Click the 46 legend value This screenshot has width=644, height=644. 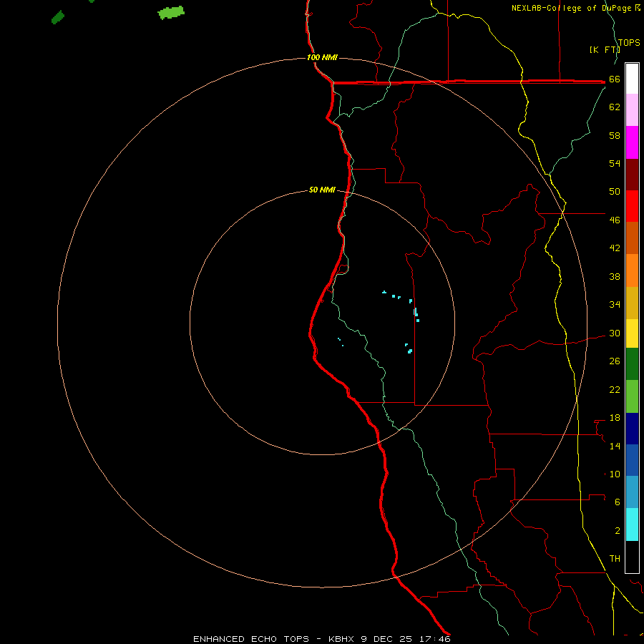[x=615, y=220]
